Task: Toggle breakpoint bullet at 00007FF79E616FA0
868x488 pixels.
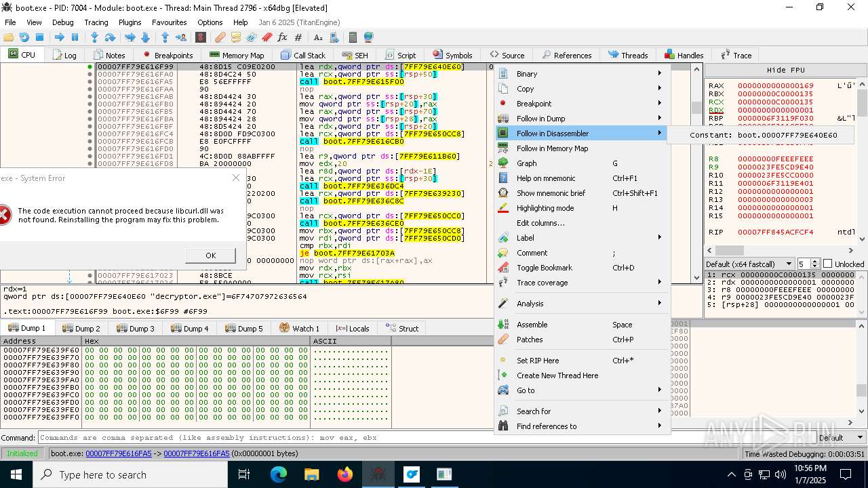Action: click(x=90, y=74)
